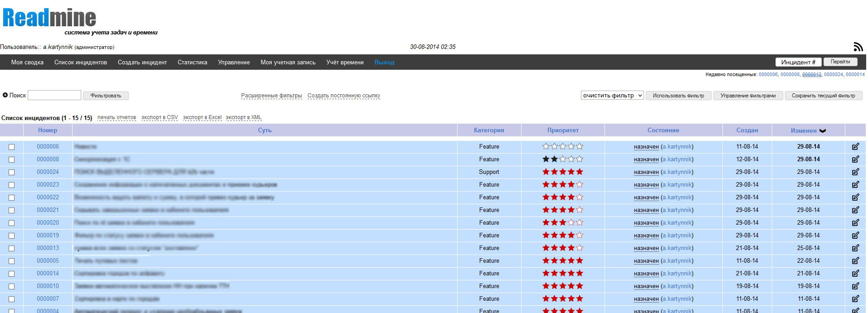Sort by Категория column header
This screenshot has height=313, width=868.
489,130
